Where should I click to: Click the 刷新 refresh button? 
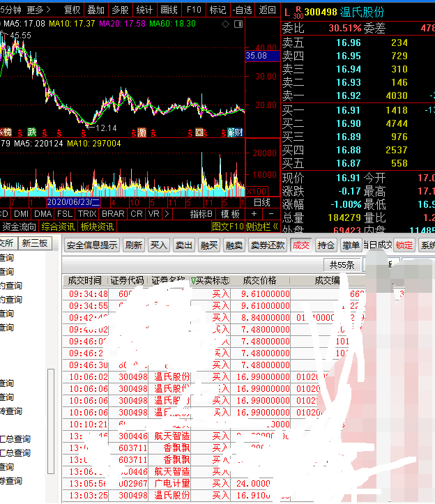point(134,245)
